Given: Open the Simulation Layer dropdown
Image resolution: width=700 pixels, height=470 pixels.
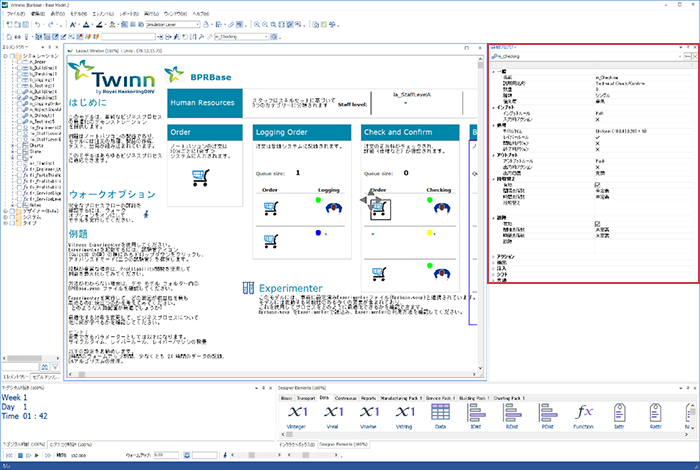Looking at the screenshot, I should [197, 25].
